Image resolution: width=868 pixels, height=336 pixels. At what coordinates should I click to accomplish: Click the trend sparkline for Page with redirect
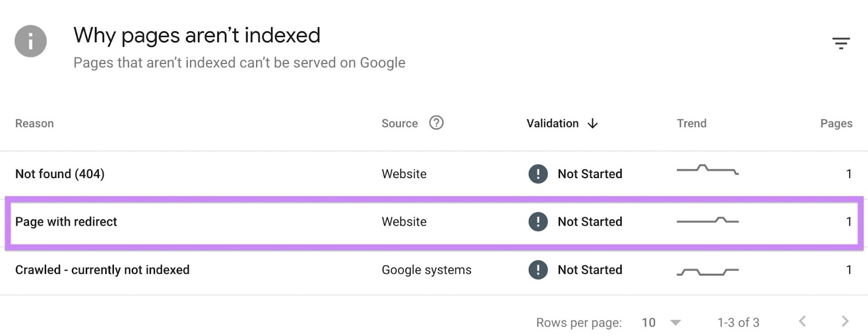(707, 221)
